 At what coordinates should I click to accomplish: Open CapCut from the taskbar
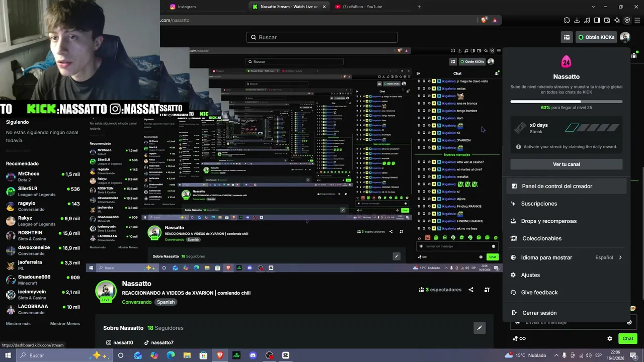tap(286, 355)
